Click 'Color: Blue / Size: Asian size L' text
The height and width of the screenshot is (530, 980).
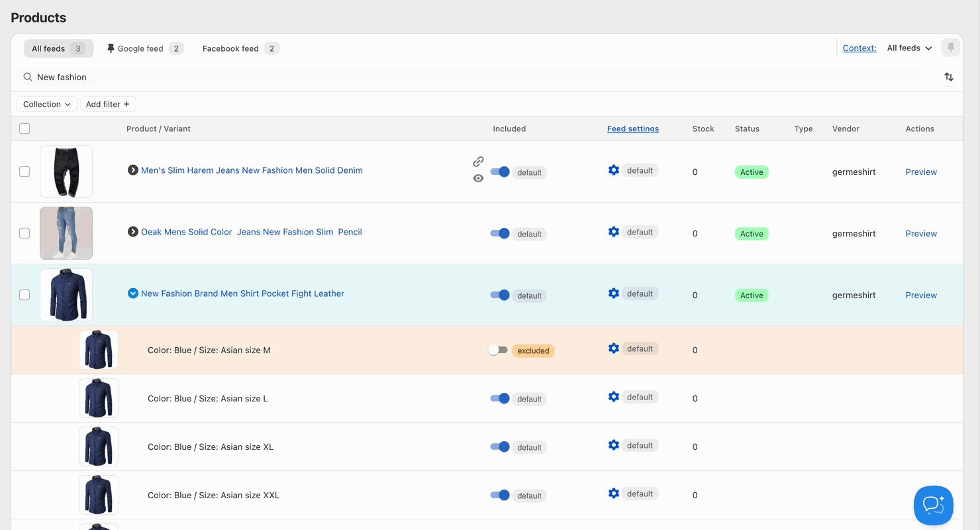click(208, 398)
